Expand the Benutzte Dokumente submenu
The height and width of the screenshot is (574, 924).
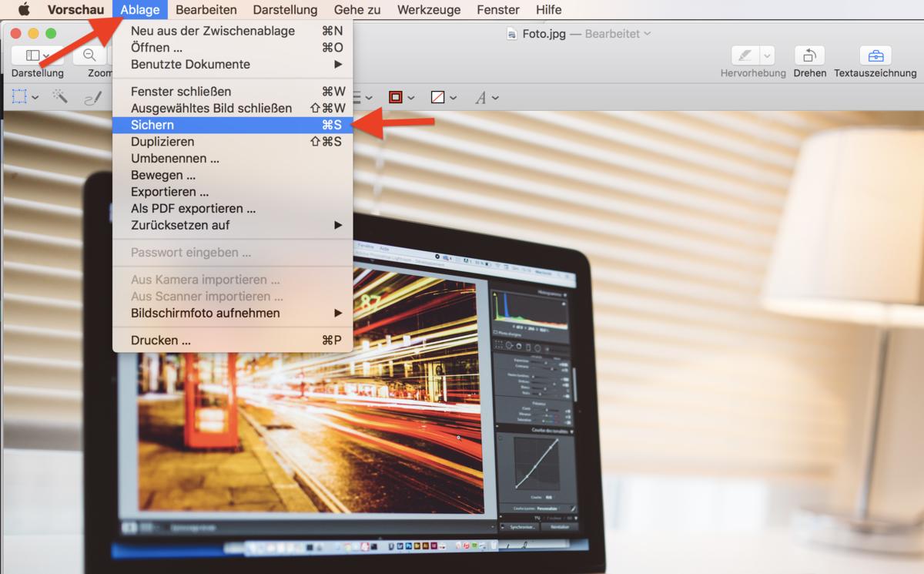pos(233,64)
